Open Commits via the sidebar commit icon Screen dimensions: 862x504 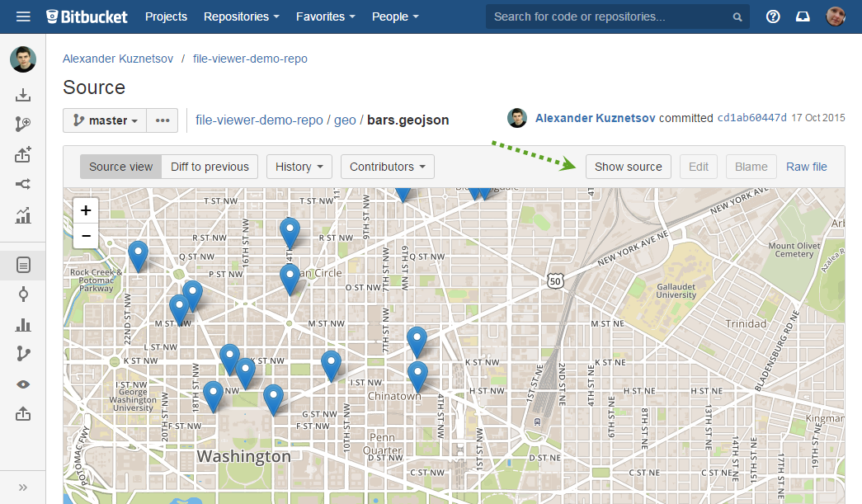point(23,294)
